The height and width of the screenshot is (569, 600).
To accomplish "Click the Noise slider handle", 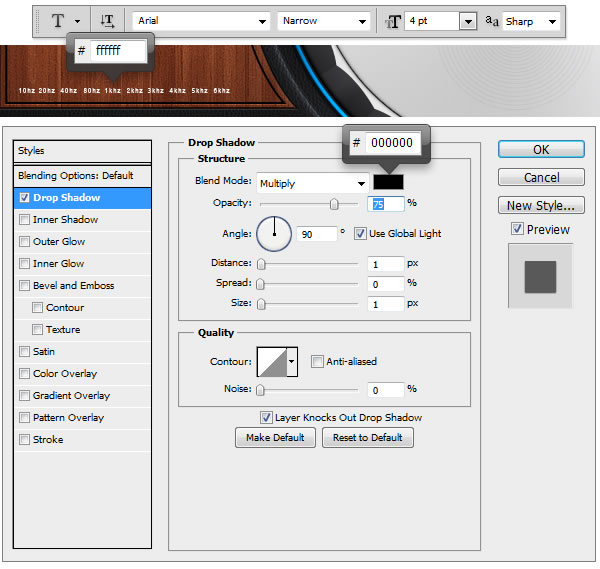I will [260, 390].
